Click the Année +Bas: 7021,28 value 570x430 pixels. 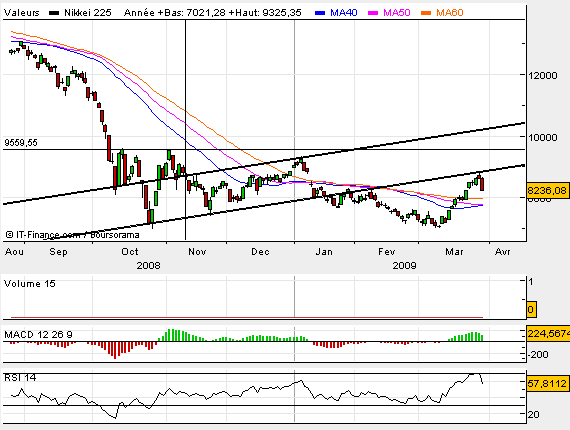pos(174,13)
